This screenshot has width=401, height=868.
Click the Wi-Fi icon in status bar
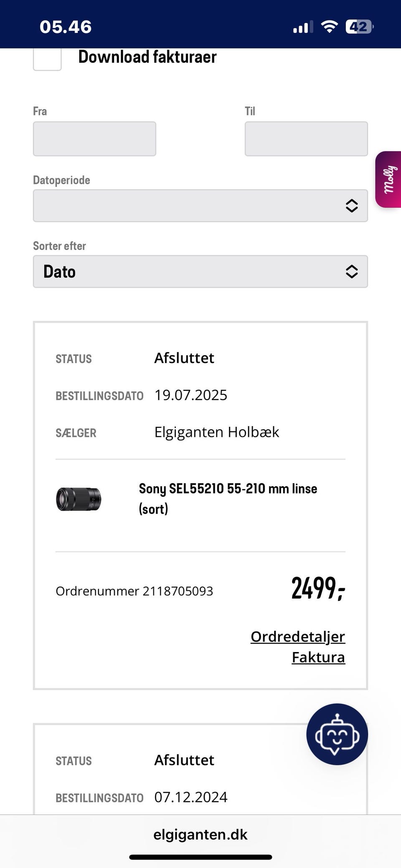[x=329, y=27]
